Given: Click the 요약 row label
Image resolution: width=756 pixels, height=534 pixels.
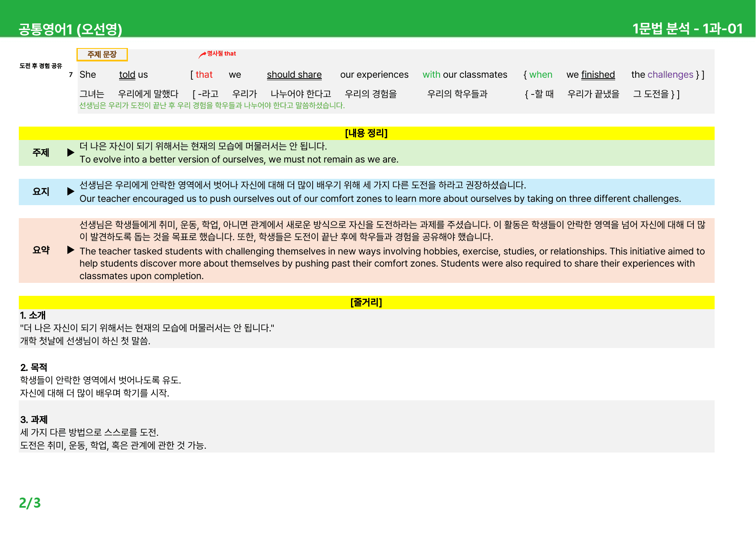Looking at the screenshot, I should (41, 250).
